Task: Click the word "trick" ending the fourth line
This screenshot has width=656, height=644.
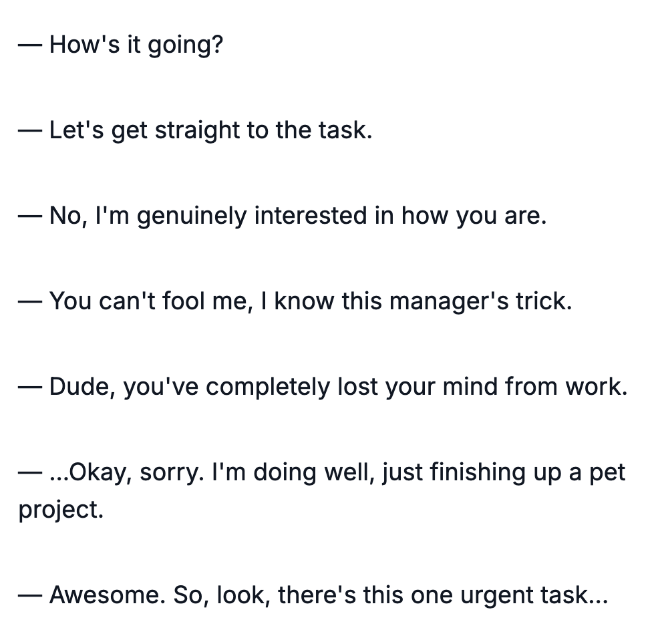Action: pyautogui.click(x=542, y=301)
